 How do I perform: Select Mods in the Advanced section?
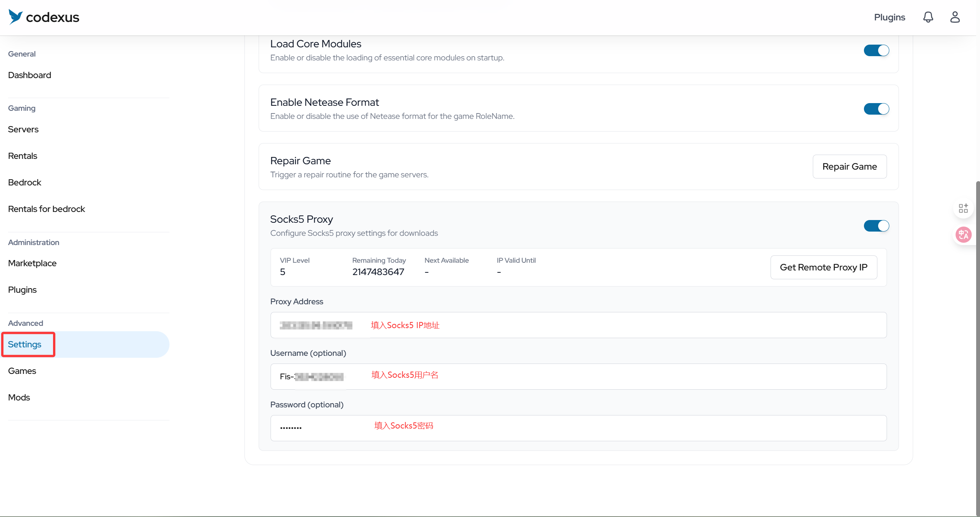19,397
